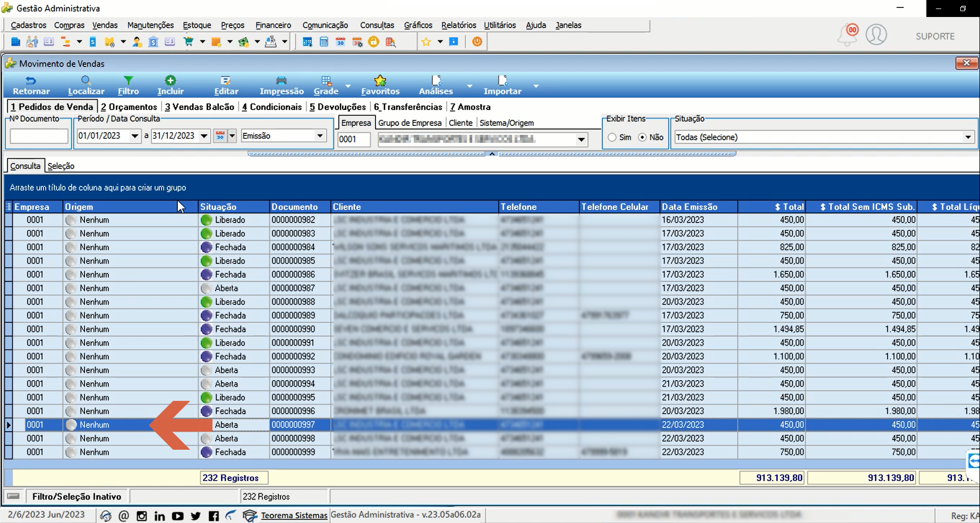This screenshot has height=523, width=980.
Task: Click the Nº Documento input field
Action: (x=39, y=136)
